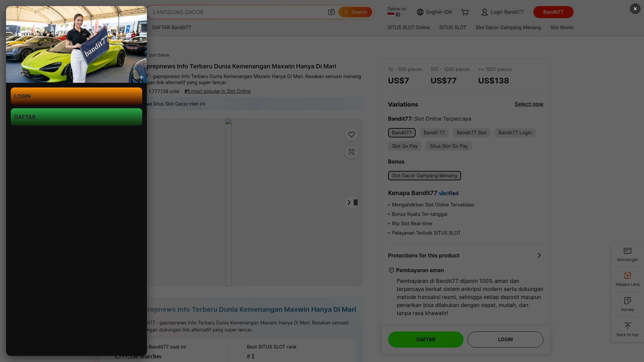Click the outlined LOGIN button in product panel
Image resolution: width=644 pixels, height=362 pixels.
505,340
